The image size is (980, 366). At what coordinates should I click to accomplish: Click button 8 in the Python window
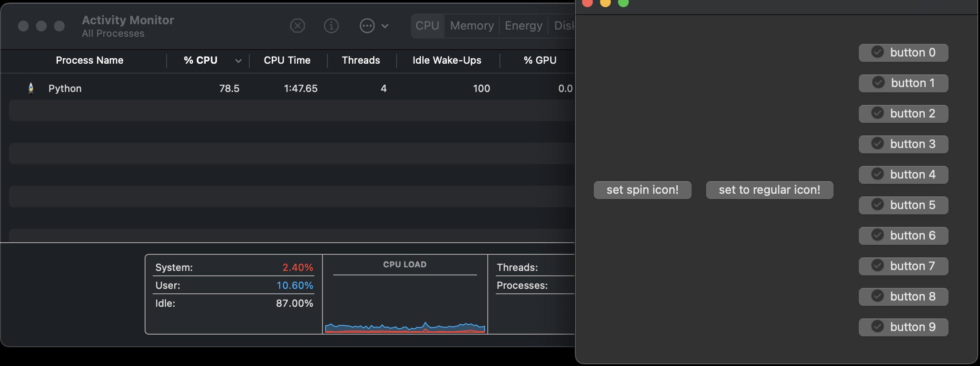coord(904,296)
